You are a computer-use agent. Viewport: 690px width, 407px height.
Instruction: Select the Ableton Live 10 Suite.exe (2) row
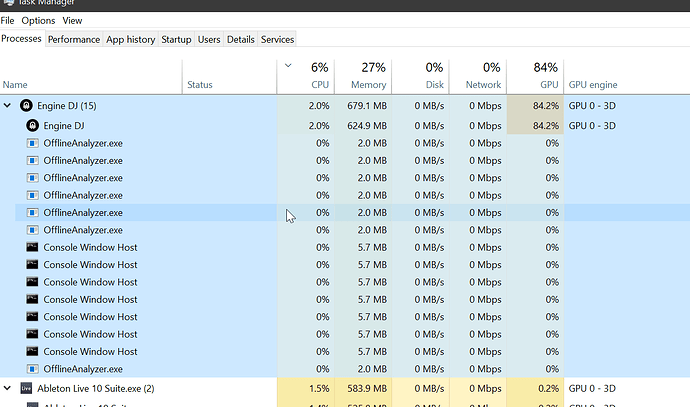click(x=345, y=388)
